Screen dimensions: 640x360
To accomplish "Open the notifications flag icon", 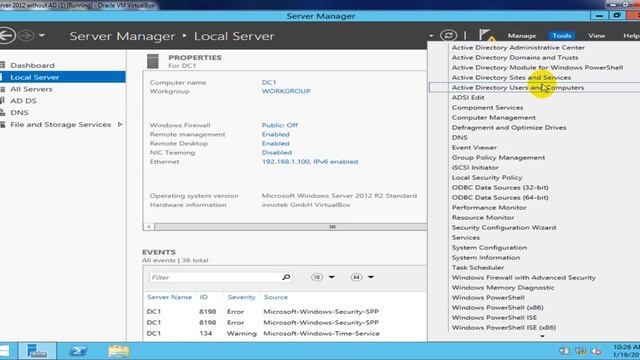I will [x=486, y=36].
